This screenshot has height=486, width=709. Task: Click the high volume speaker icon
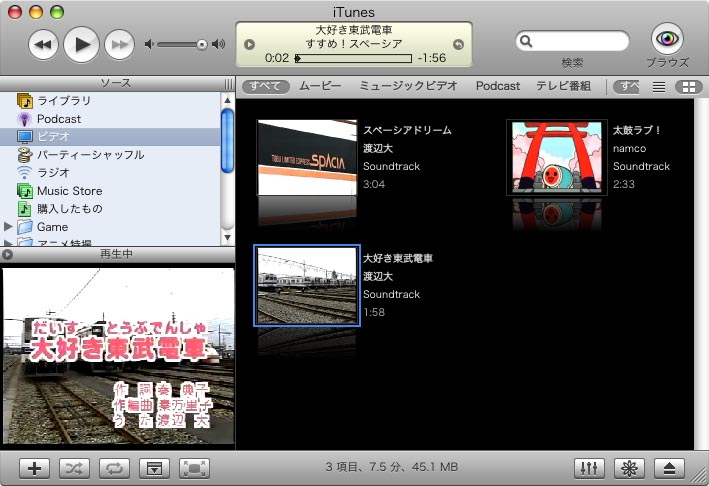tap(219, 44)
